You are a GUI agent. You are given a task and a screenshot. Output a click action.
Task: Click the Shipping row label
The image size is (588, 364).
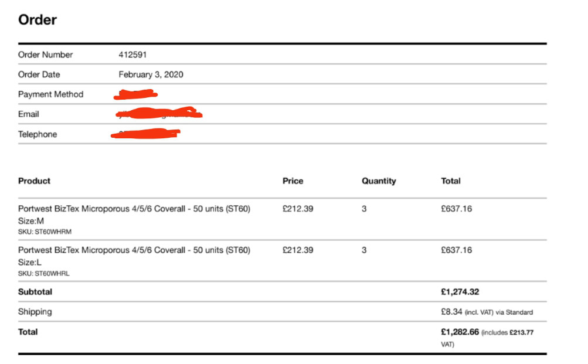[35, 312]
